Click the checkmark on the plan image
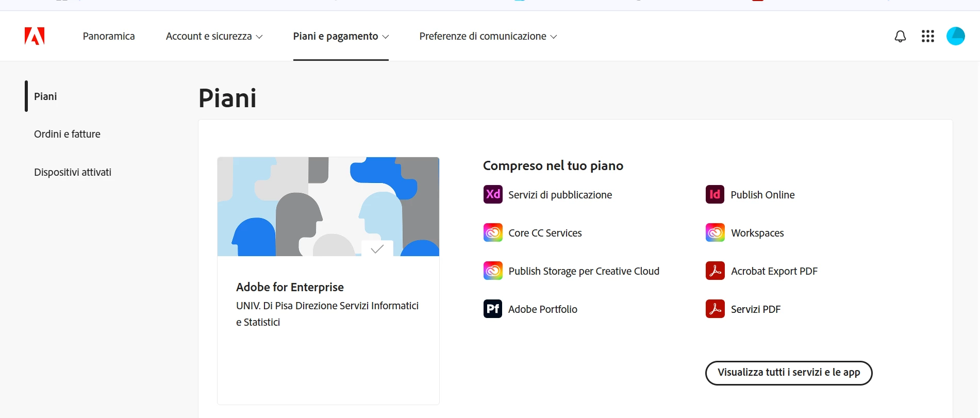 pyautogui.click(x=377, y=249)
